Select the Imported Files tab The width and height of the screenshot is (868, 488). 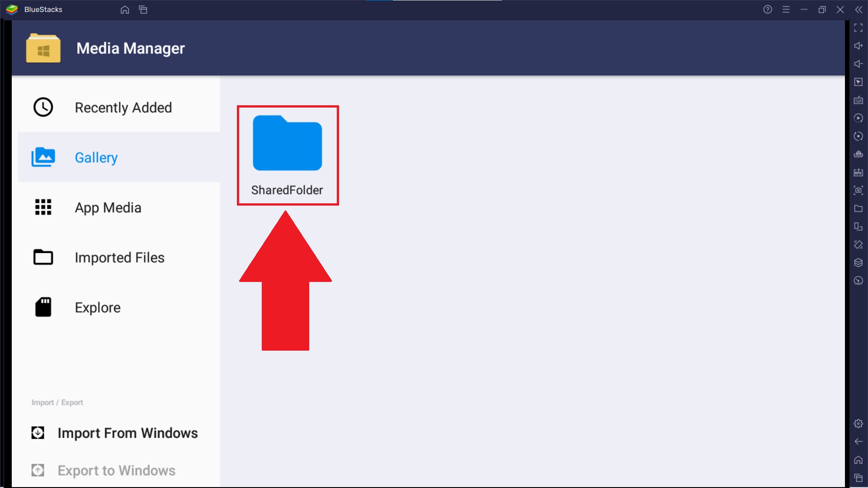[119, 257]
